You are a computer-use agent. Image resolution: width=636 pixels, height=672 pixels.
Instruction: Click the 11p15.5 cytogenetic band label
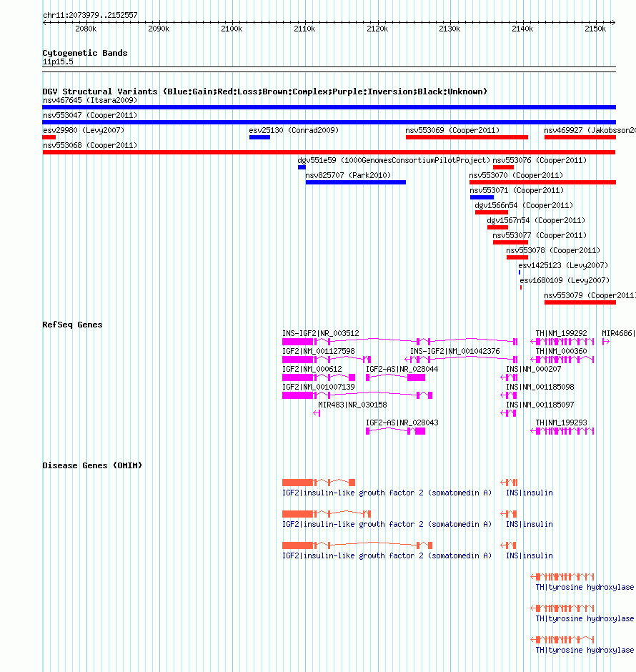tap(58, 61)
